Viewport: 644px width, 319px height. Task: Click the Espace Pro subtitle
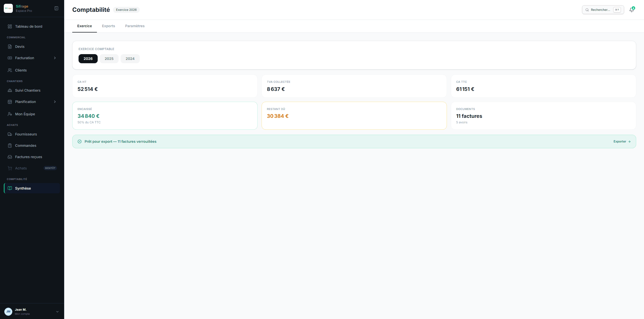pyautogui.click(x=24, y=11)
